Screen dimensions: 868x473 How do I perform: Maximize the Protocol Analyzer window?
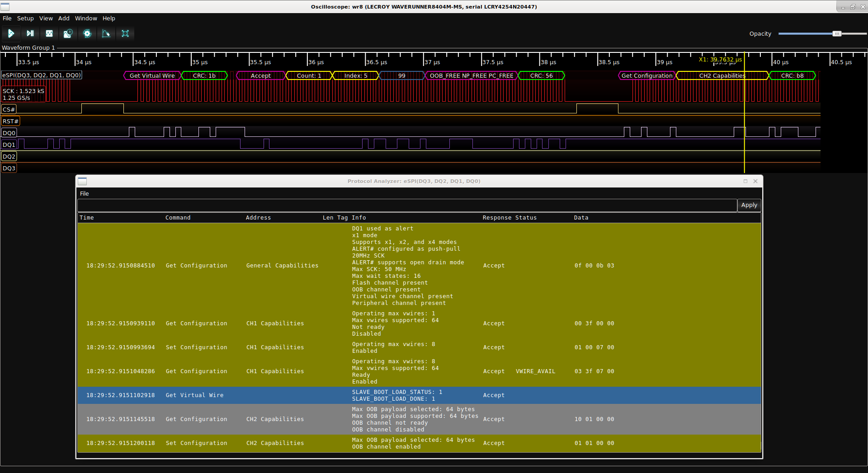745,181
